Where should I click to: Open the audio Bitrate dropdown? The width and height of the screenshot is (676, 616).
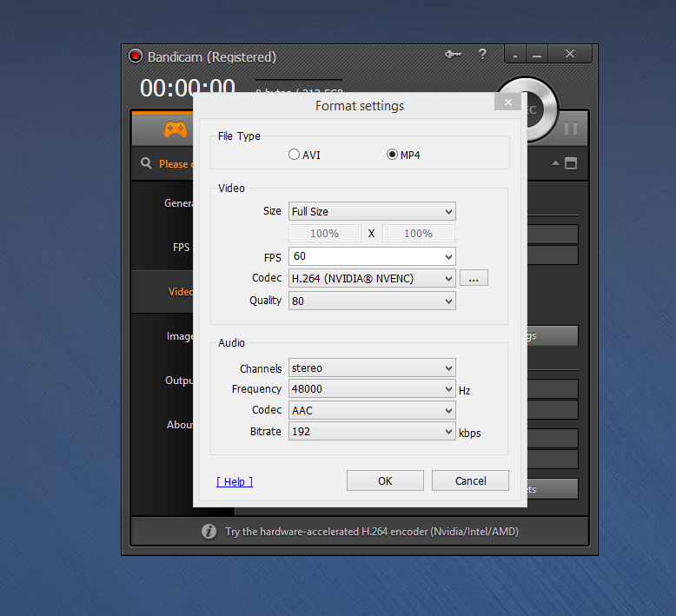pyautogui.click(x=372, y=432)
